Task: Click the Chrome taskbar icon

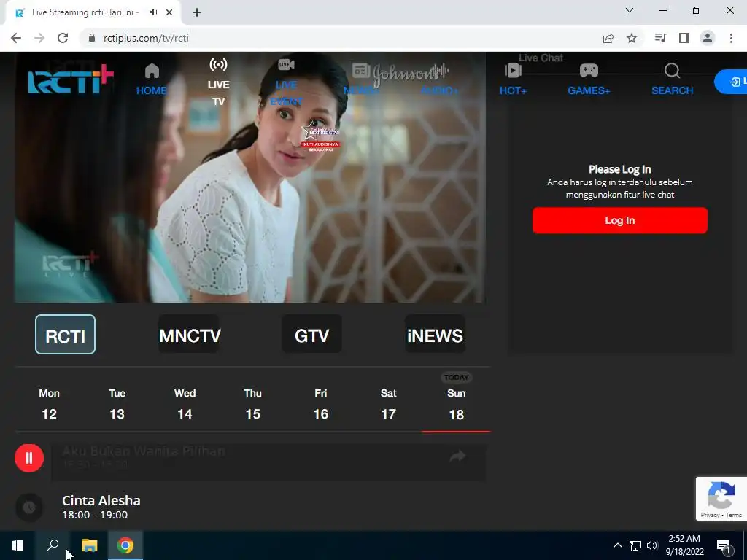Action: point(125,545)
